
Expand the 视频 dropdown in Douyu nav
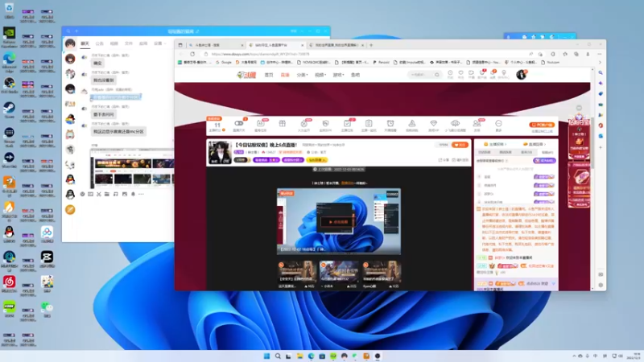coord(320,75)
